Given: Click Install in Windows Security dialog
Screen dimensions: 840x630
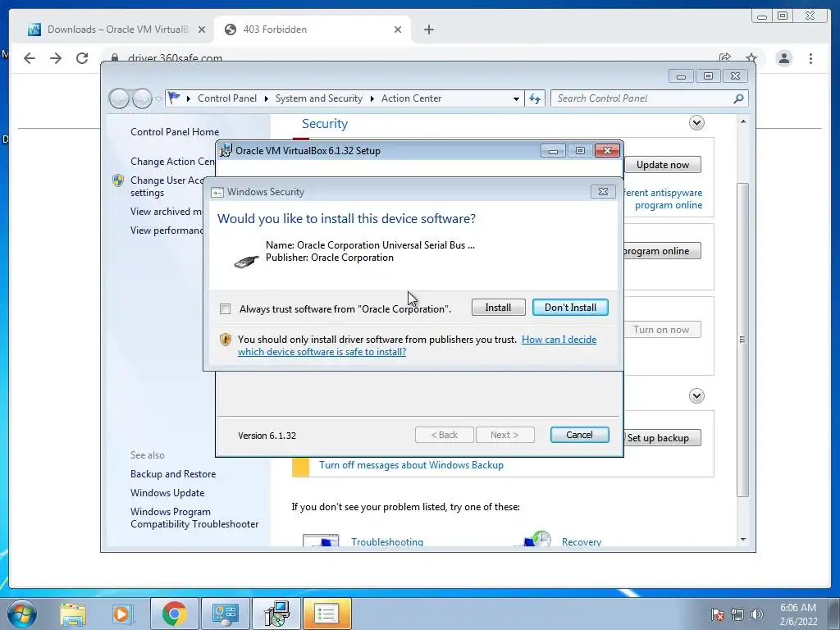Looking at the screenshot, I should pos(498,308).
